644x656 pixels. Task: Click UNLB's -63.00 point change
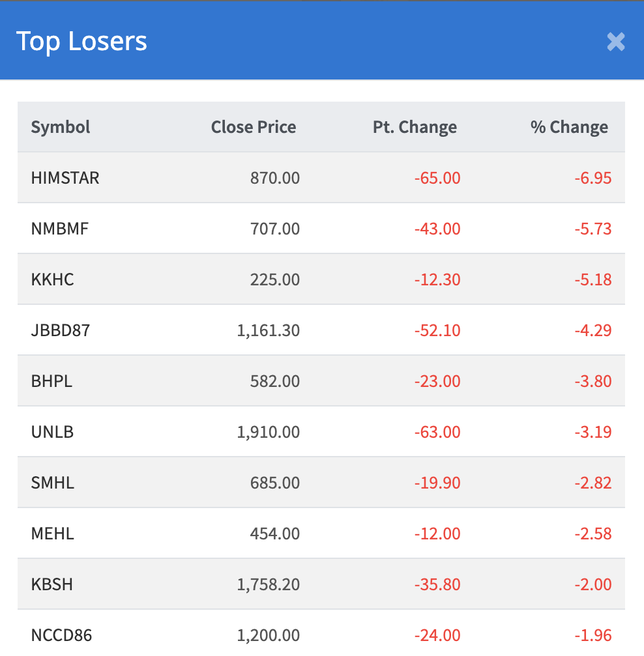[x=437, y=432]
